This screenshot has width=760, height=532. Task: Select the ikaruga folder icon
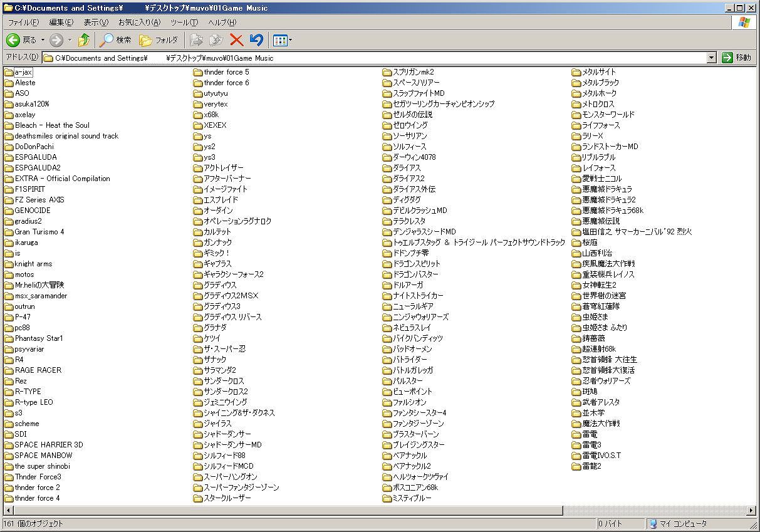coord(8,243)
